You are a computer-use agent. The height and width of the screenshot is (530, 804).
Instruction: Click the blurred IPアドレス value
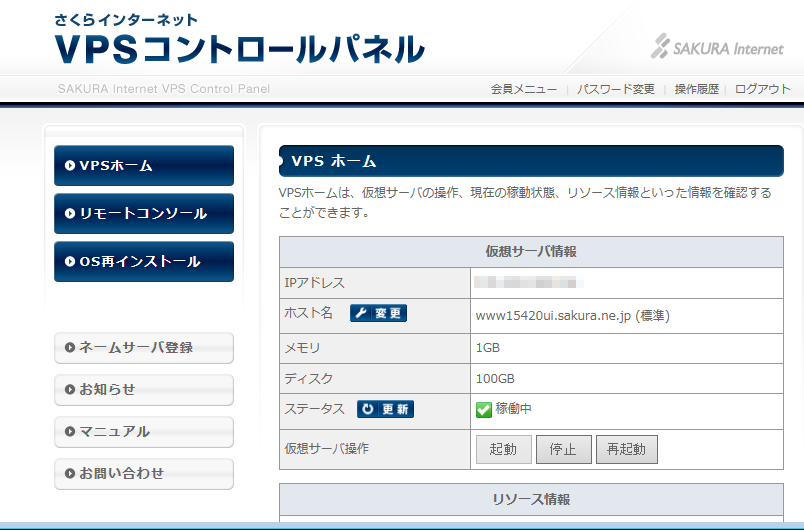click(x=529, y=282)
